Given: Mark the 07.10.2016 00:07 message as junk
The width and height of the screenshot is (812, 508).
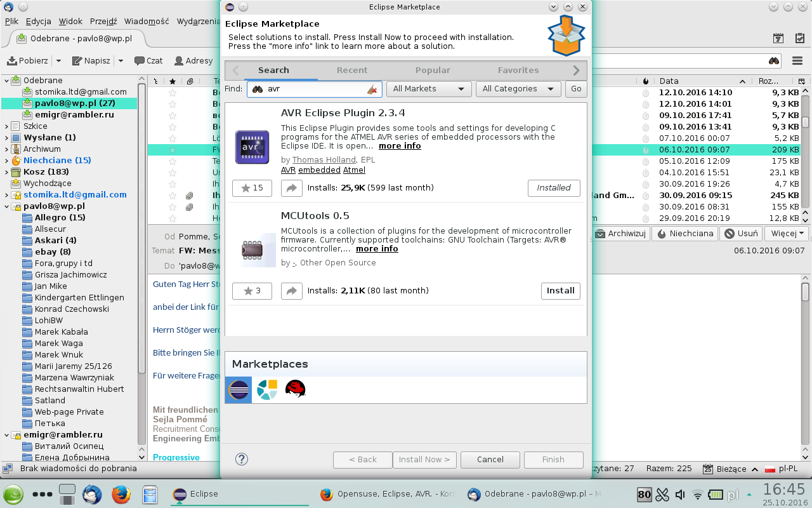Looking at the screenshot, I should point(646,138).
